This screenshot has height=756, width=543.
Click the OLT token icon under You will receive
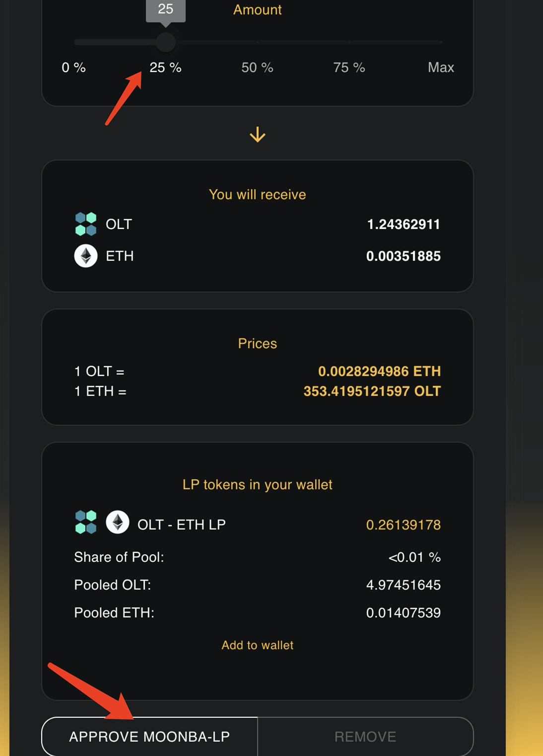pos(85,224)
